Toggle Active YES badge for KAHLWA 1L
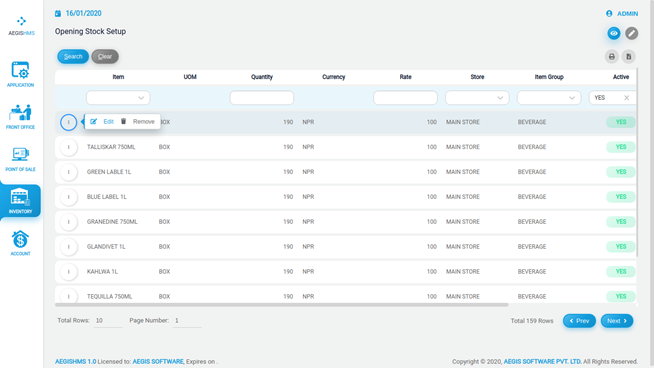Screen dimensions: 654x368 click(x=621, y=272)
